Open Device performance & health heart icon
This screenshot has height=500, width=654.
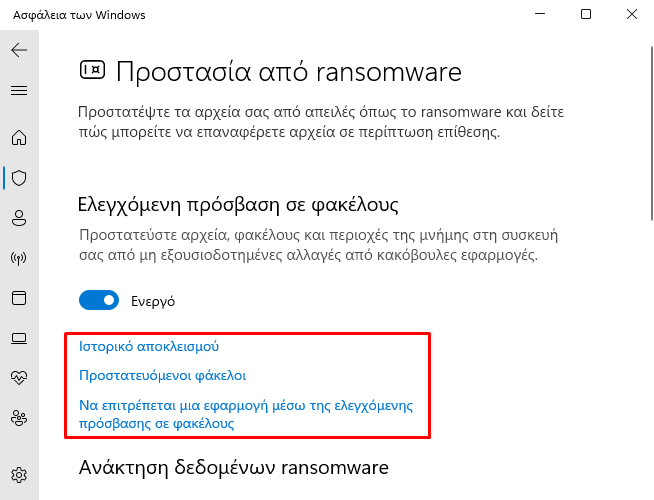tap(19, 377)
